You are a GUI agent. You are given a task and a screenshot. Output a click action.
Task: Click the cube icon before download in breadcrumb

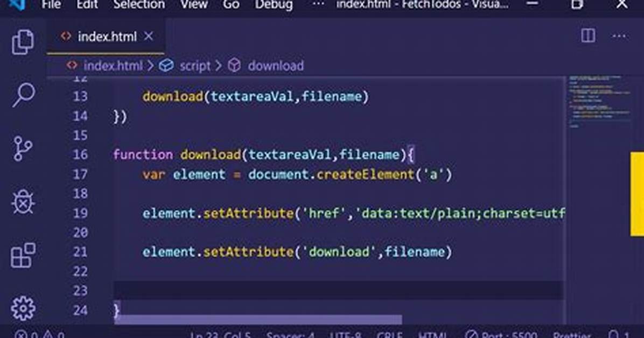(234, 65)
